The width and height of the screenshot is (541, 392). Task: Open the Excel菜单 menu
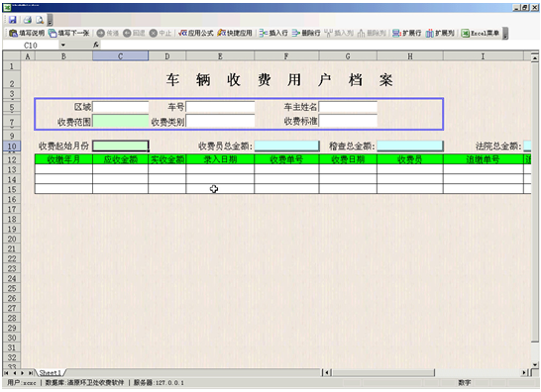tap(481, 33)
